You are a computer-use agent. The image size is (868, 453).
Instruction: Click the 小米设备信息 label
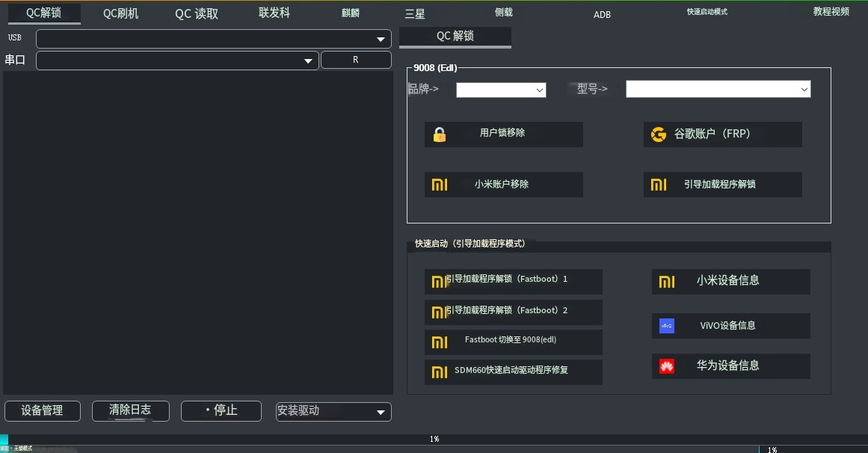tap(727, 280)
